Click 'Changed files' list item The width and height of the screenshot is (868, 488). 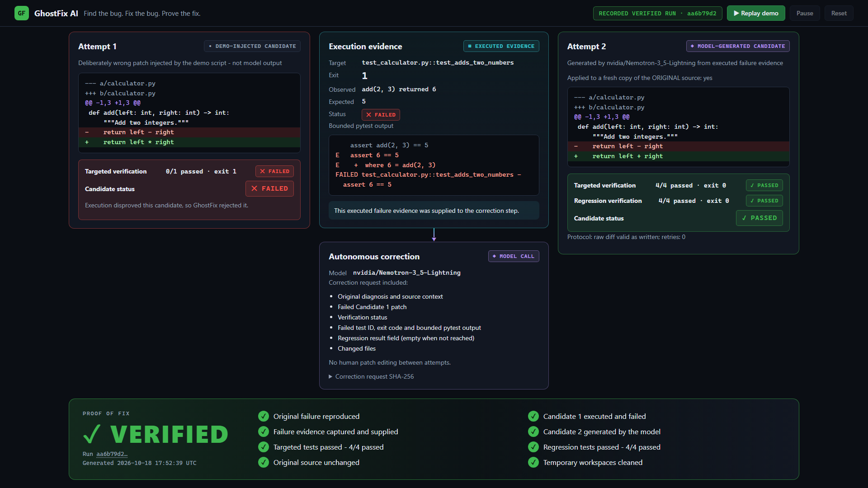pyautogui.click(x=357, y=348)
